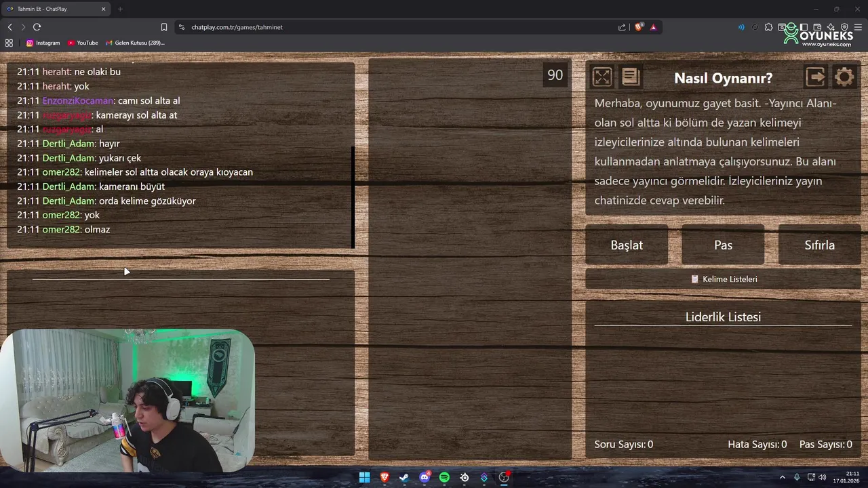
Task: Click the chat message 'kameranı büyüt'
Action: [132, 186]
